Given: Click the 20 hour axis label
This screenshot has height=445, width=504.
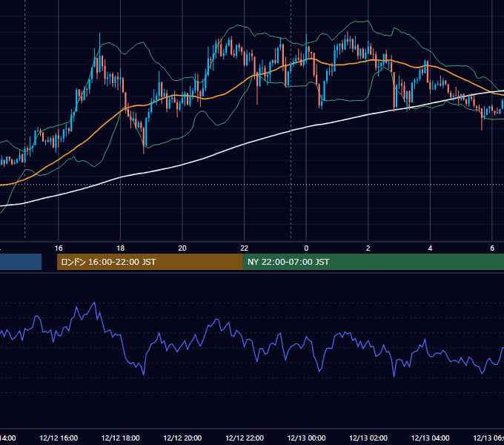Looking at the screenshot, I should point(182,248).
